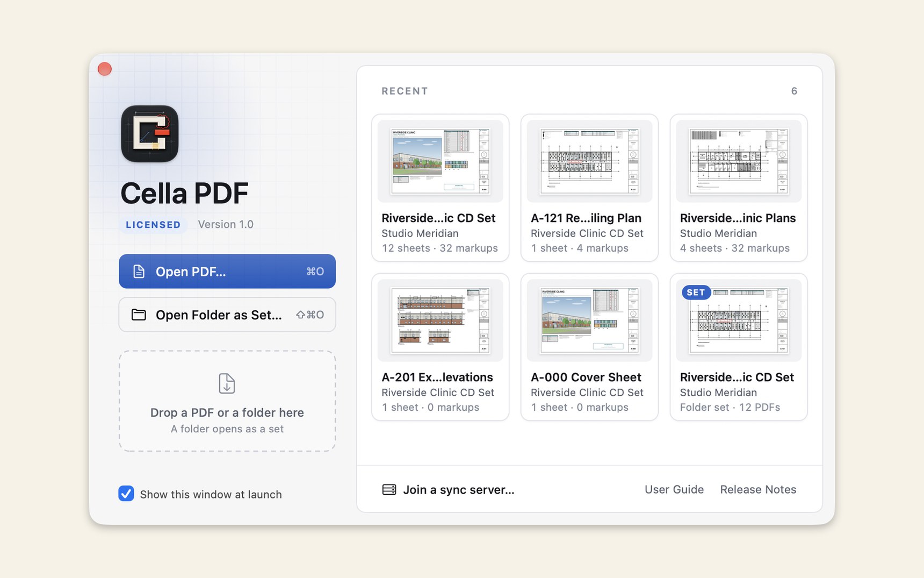
Task: Click the recent count number 6
Action: pos(794,91)
